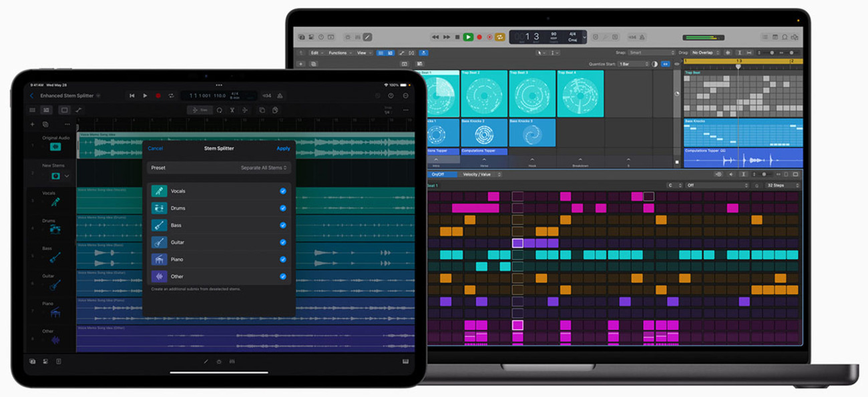Click Go to Beginning on the iPad transport
868x397 pixels.
click(x=132, y=96)
